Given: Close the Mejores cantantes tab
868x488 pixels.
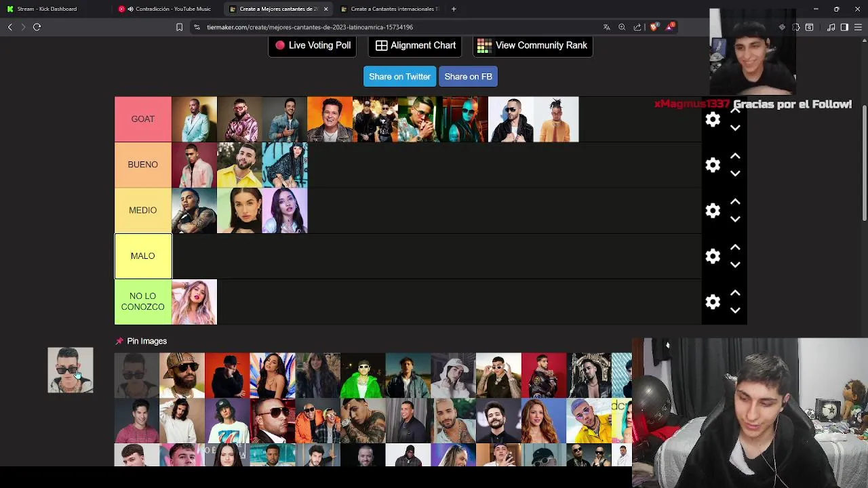Looking at the screenshot, I should 325,9.
